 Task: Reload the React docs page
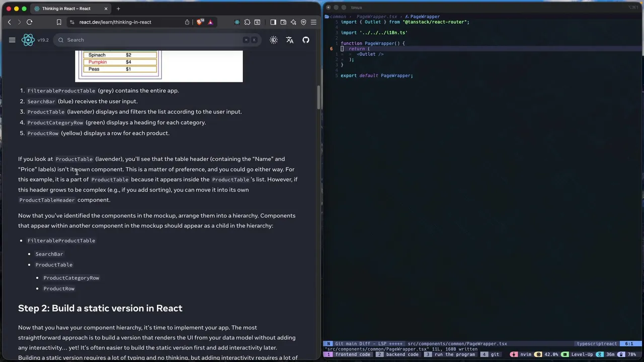pos(29,22)
